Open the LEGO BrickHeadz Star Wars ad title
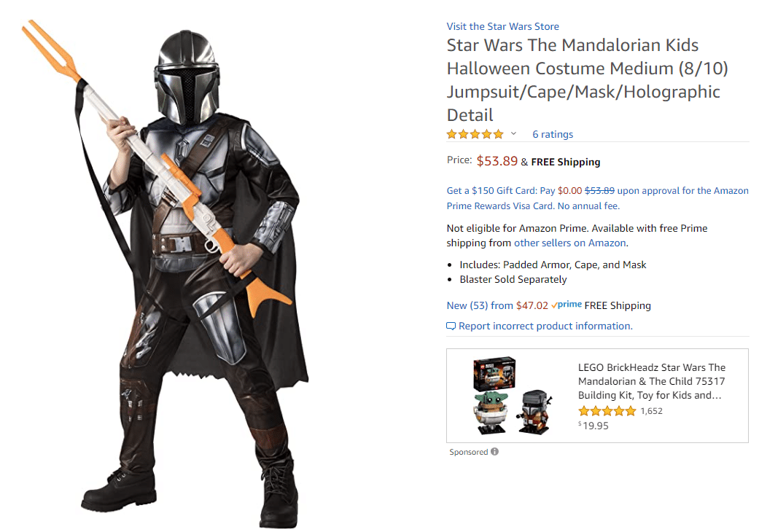 pyautogui.click(x=652, y=381)
